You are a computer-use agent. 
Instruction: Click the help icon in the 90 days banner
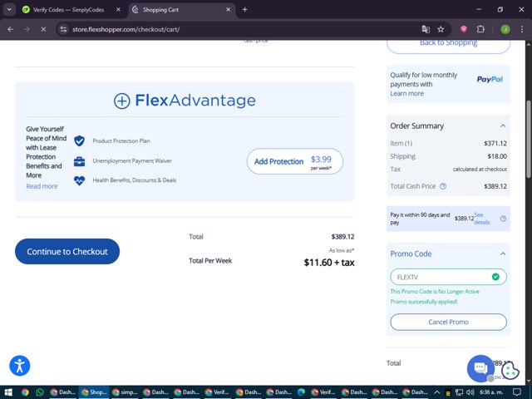pos(503,219)
